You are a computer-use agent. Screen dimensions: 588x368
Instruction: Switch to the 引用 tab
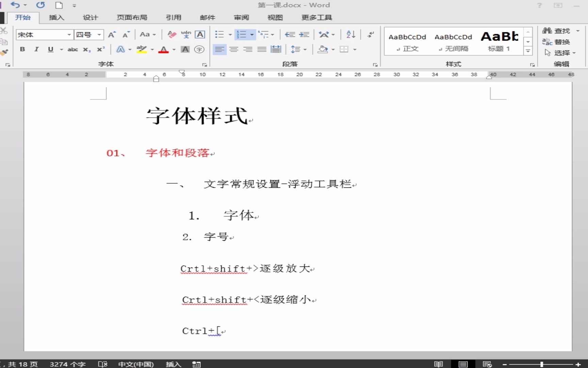tap(174, 18)
